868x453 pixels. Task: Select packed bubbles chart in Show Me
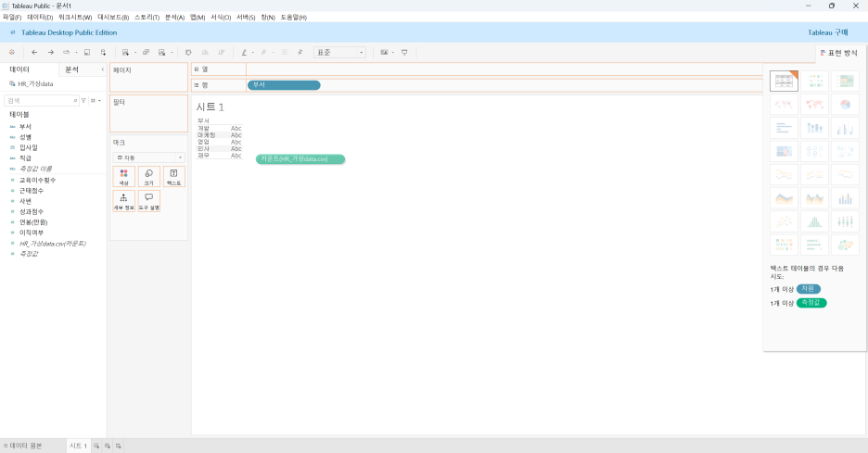(x=845, y=245)
